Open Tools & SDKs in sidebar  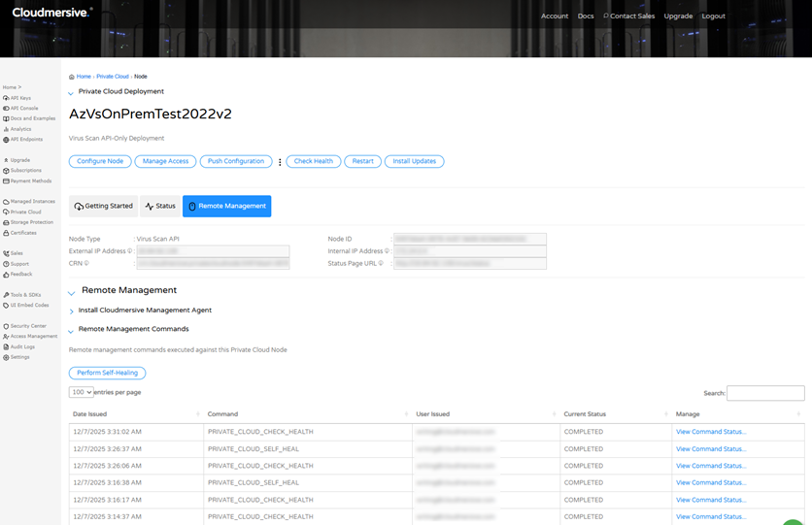tap(21, 294)
